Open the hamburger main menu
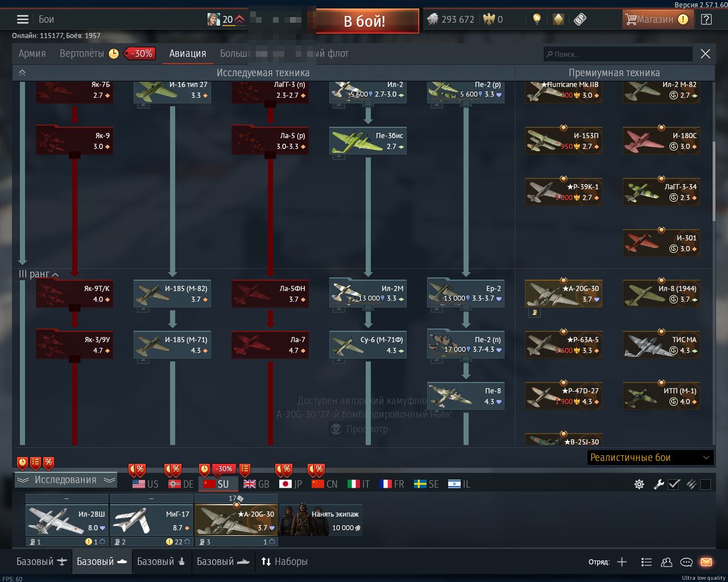Viewport: 728px width, 582px height. [x=23, y=19]
